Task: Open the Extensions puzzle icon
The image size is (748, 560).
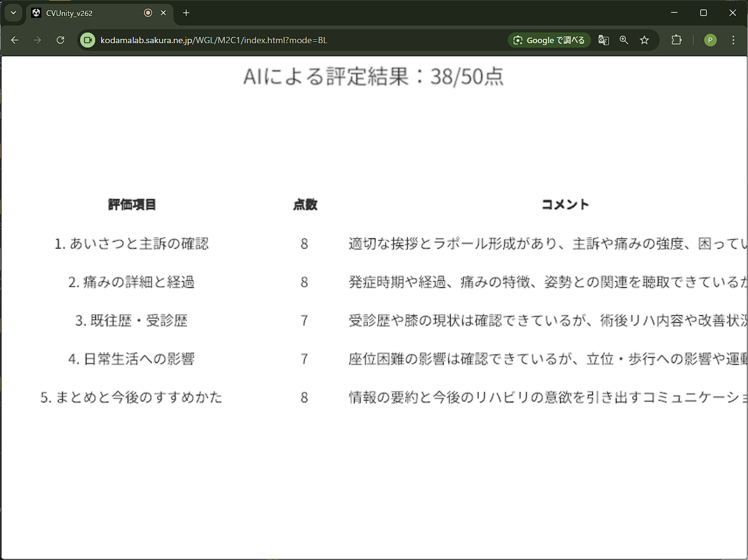Action: tap(677, 40)
